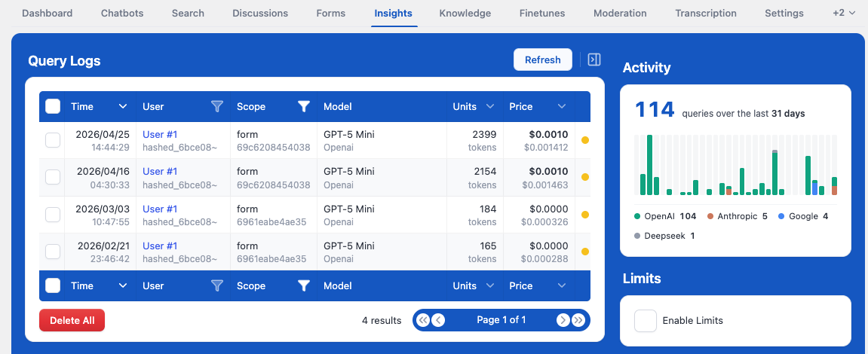Click the OpenAI legend green dot
Image resolution: width=868 pixels, height=354 pixels.
tap(638, 216)
